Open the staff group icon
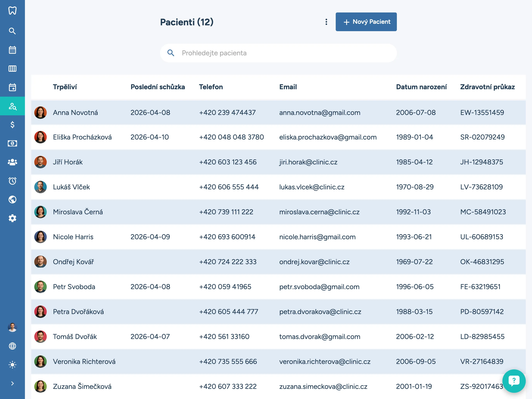The height and width of the screenshot is (399, 532). 12,162
